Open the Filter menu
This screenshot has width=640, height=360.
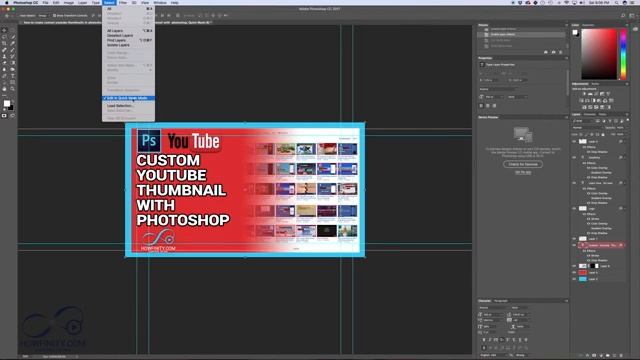[123, 3]
